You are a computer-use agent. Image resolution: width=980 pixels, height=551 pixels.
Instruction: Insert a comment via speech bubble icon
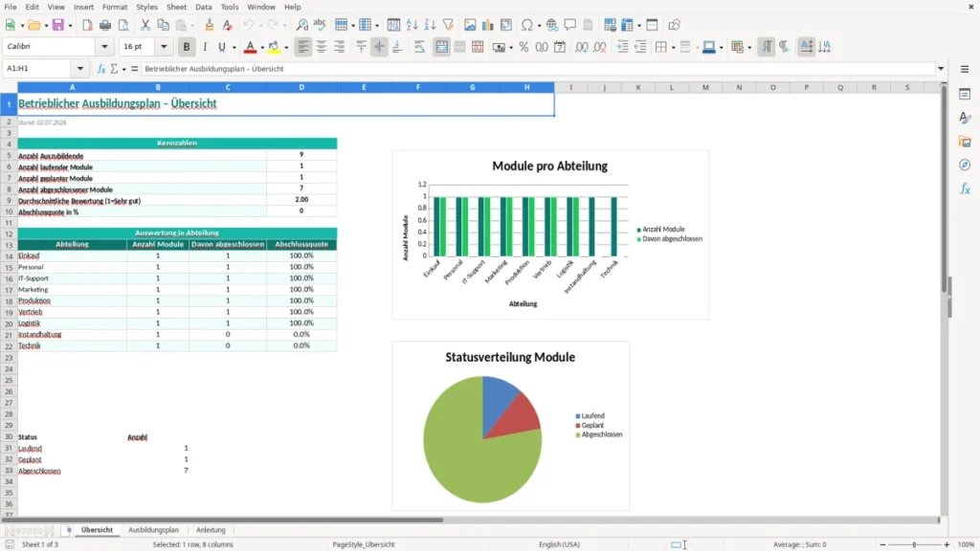click(570, 25)
